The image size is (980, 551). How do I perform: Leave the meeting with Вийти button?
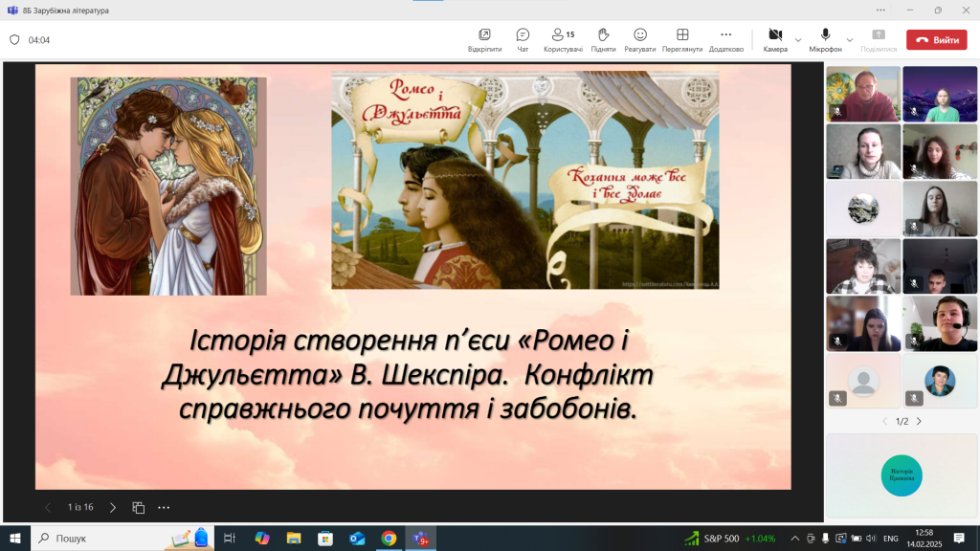pos(937,40)
